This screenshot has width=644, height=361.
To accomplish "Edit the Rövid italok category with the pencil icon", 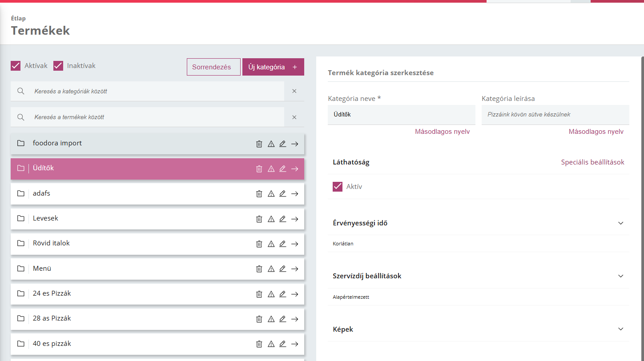I will click(x=282, y=244).
